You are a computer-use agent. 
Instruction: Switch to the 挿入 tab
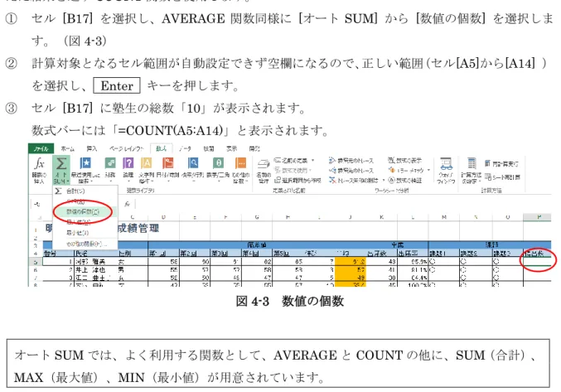(x=92, y=148)
